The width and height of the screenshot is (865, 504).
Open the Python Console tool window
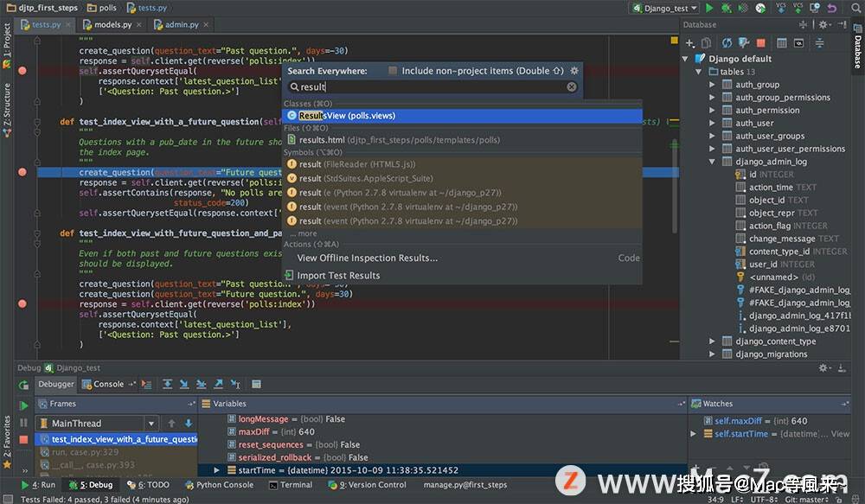click(x=219, y=485)
